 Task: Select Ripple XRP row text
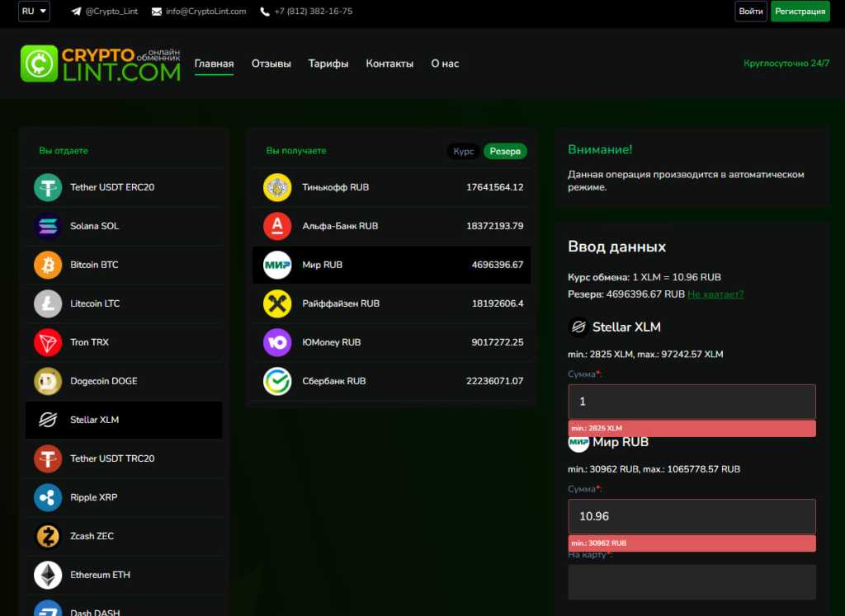94,497
